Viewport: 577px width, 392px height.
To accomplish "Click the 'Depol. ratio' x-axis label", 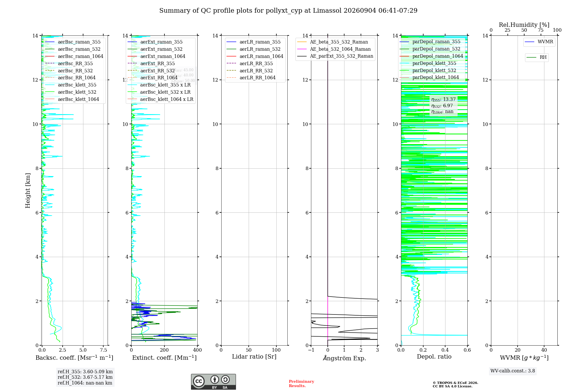I will click(434, 357).
